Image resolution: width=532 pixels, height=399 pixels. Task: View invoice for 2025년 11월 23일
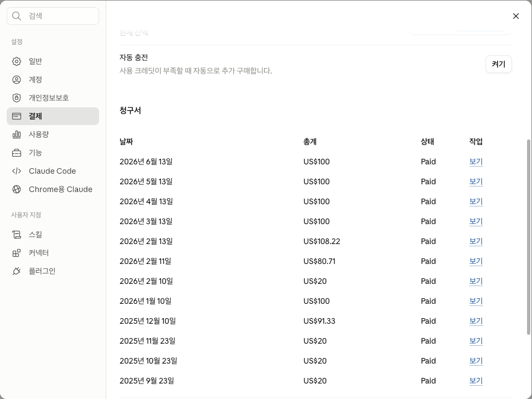476,341
